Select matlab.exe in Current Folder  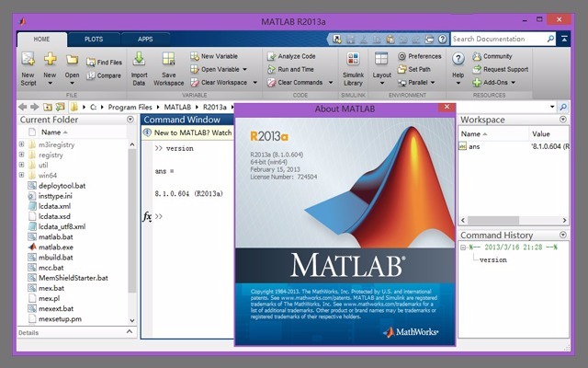(x=55, y=247)
